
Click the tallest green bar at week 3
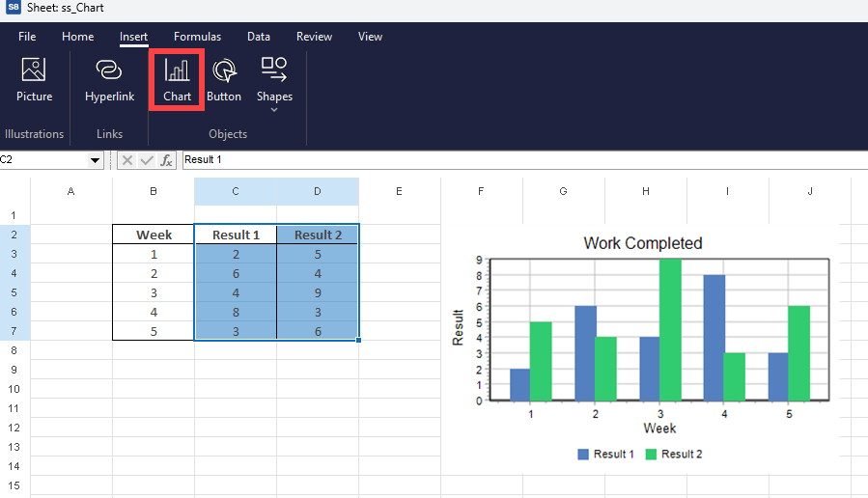[x=670, y=330]
